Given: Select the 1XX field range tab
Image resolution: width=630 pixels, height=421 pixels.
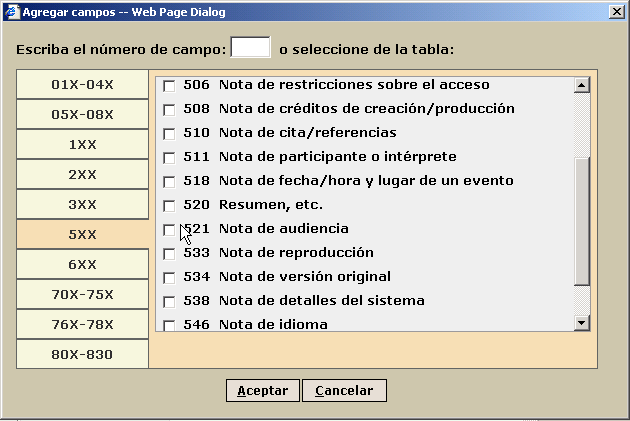Looking at the screenshot, I should pos(82,145).
